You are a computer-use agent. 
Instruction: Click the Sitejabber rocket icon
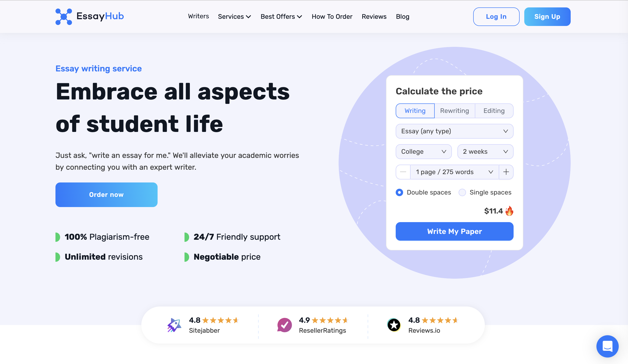click(x=174, y=325)
